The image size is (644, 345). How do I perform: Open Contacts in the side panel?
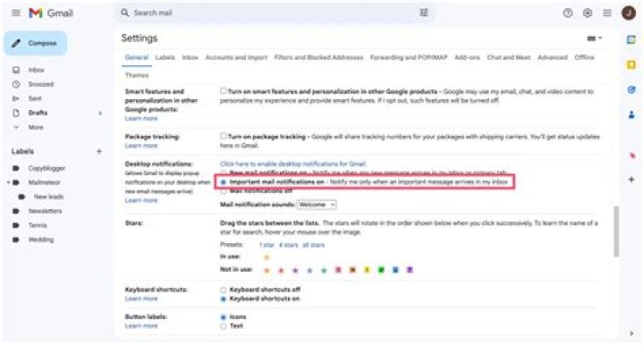[x=631, y=114]
